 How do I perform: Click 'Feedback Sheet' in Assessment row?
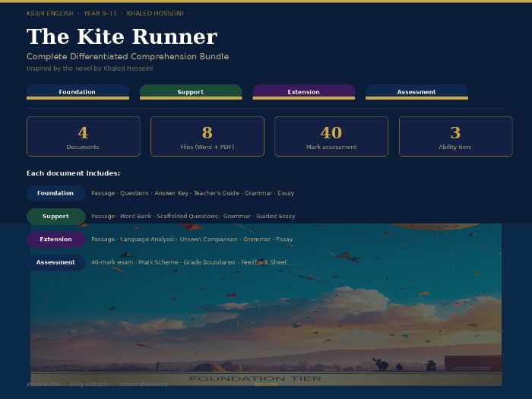(x=264, y=262)
